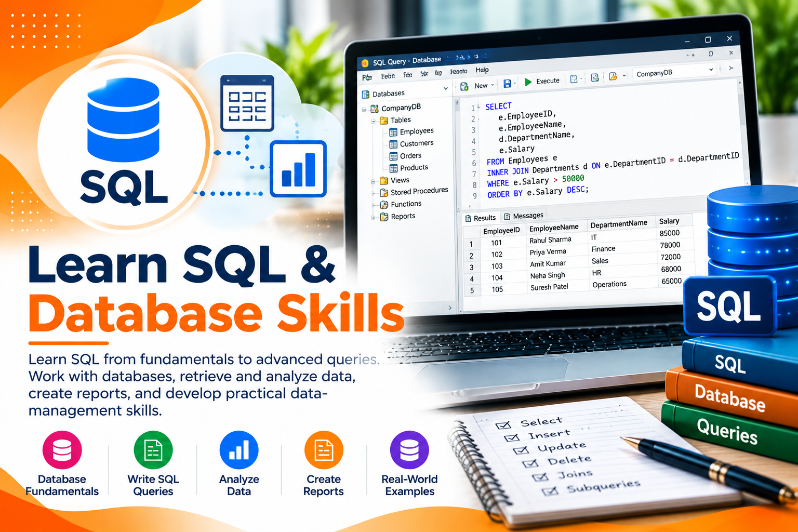Click the CompanyDB database icon in the tree
The image size is (798, 532).
tap(374, 109)
